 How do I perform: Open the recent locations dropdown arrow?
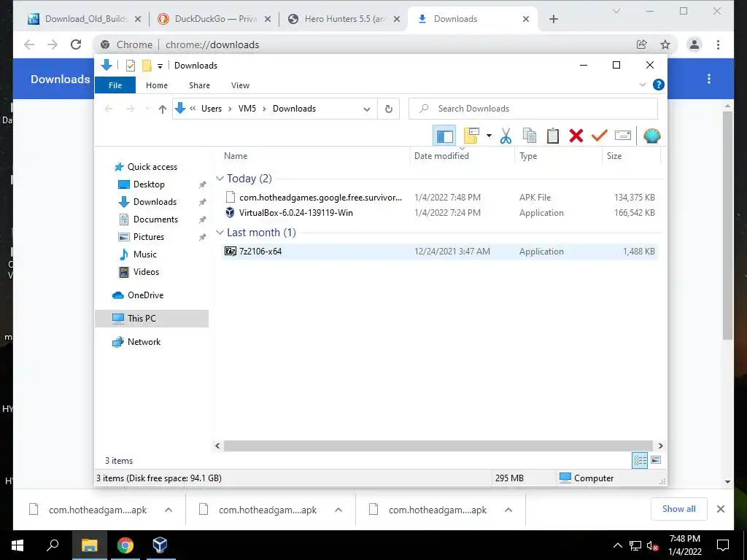[147, 109]
